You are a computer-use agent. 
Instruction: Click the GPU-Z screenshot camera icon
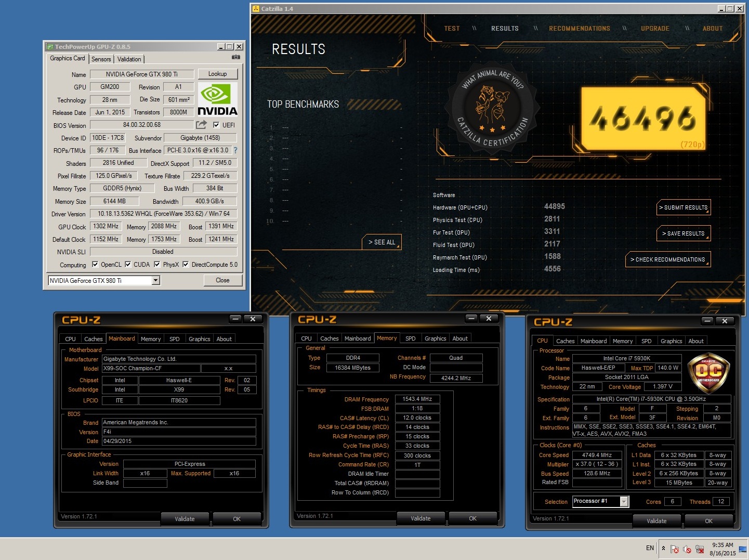(x=236, y=57)
